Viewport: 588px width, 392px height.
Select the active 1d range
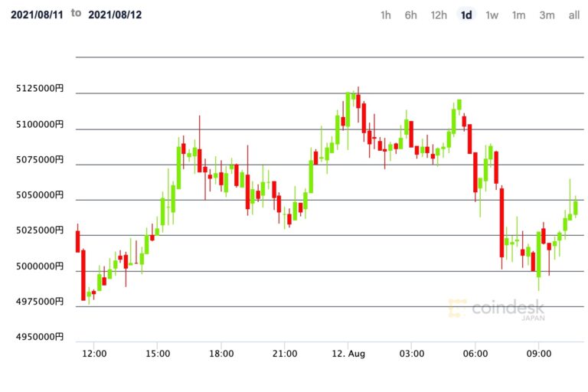(x=466, y=15)
